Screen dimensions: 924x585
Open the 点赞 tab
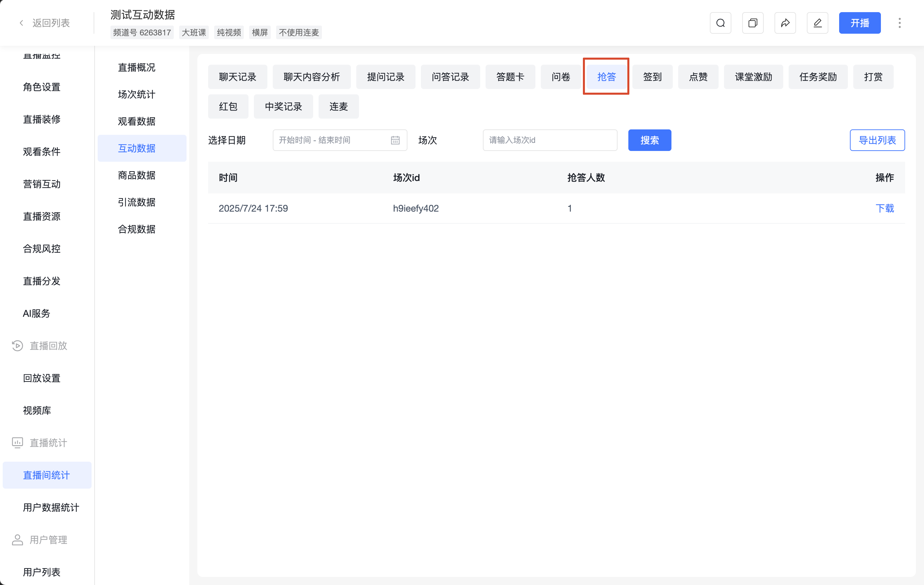tap(698, 77)
